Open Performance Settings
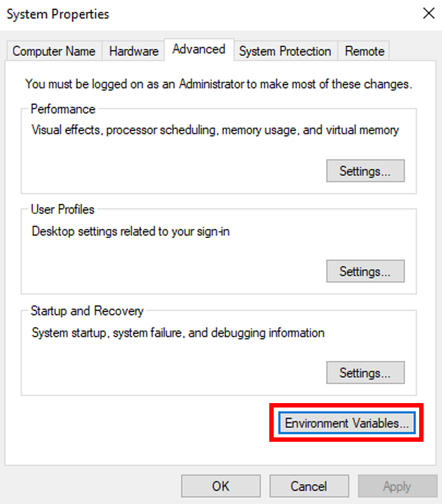Image resolution: width=442 pixels, height=504 pixels. pos(365,171)
